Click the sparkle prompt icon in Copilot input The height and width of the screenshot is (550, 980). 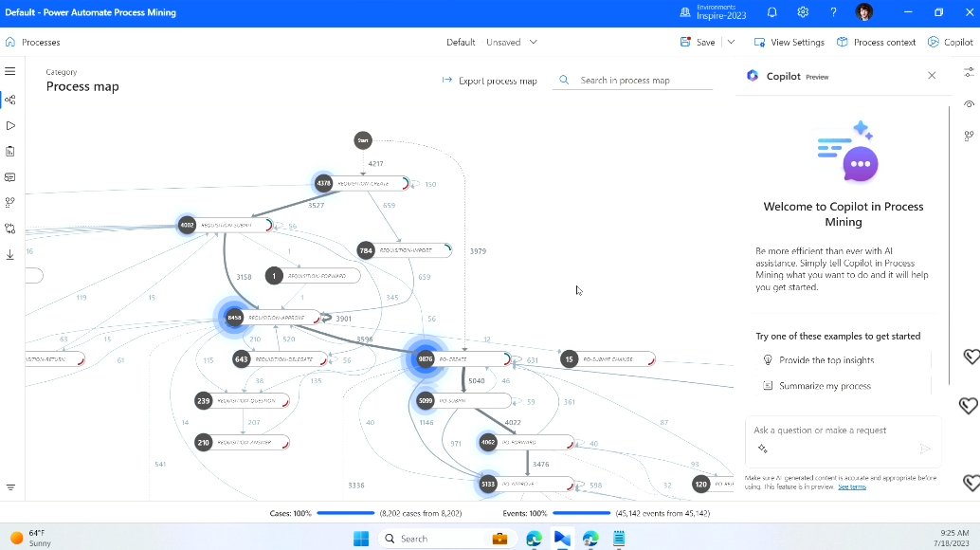pos(763,449)
